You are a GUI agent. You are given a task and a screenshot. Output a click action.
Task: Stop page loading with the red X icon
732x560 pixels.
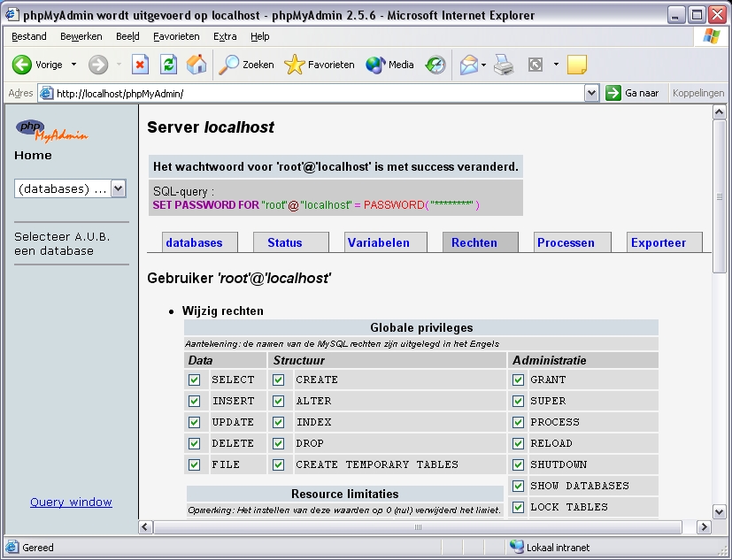pyautogui.click(x=140, y=65)
